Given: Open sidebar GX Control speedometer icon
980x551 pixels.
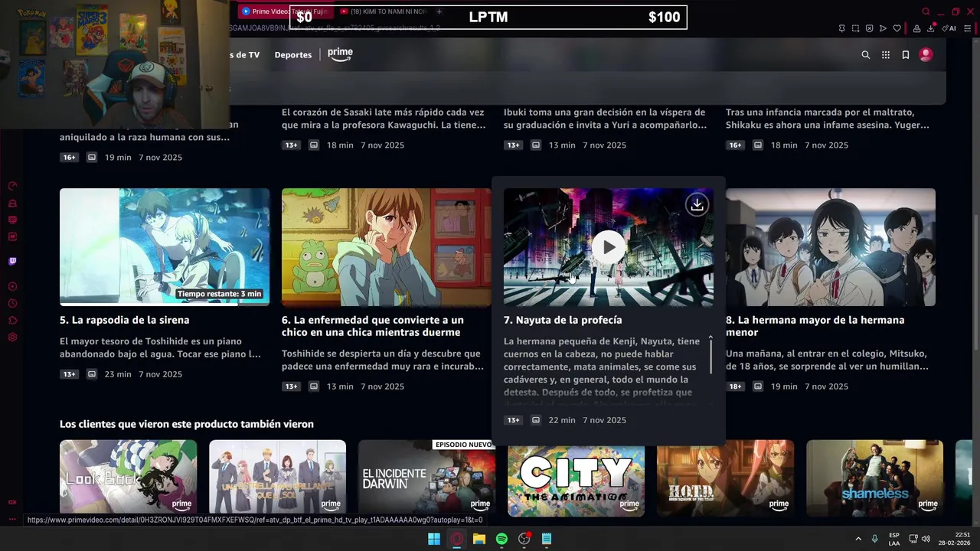Looking at the screenshot, I should (x=12, y=186).
